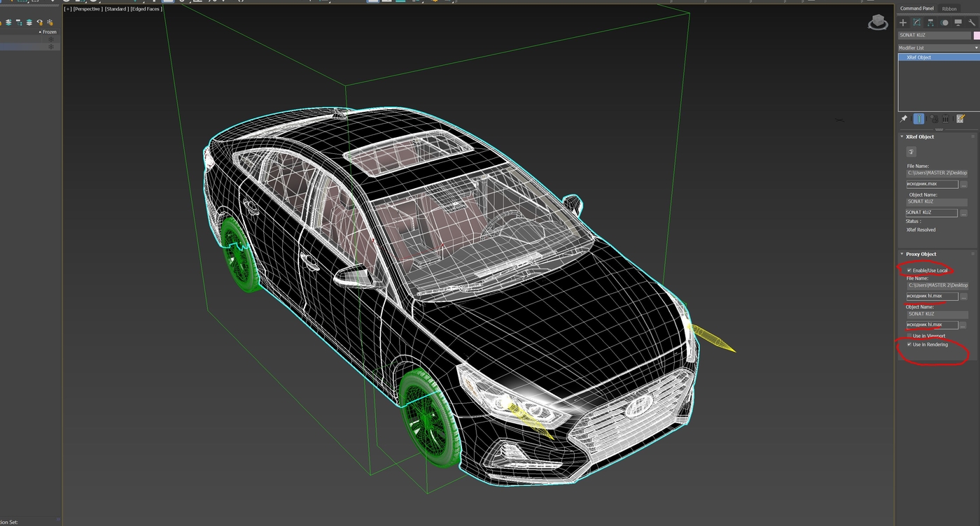Toggle Show End Result icon under the stack
The image size is (980, 526).
point(918,119)
